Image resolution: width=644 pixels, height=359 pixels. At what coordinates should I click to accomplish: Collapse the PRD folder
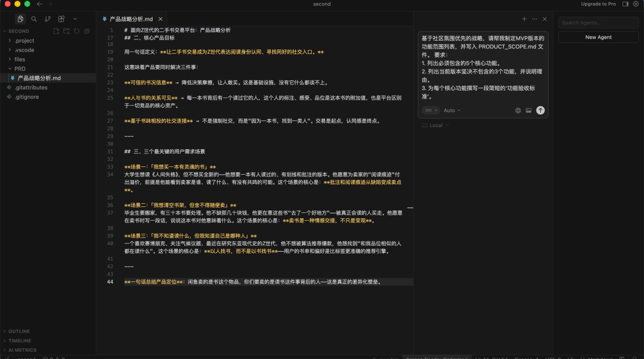pyautogui.click(x=20, y=69)
